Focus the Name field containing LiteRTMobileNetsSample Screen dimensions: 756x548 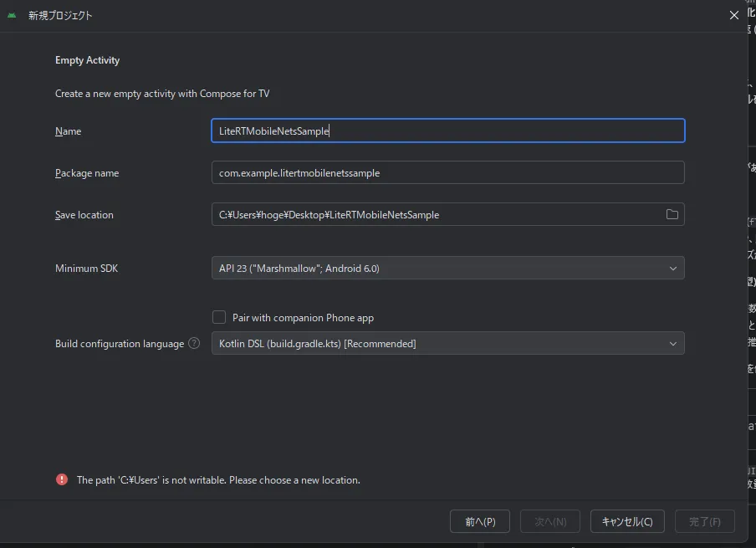coord(447,131)
